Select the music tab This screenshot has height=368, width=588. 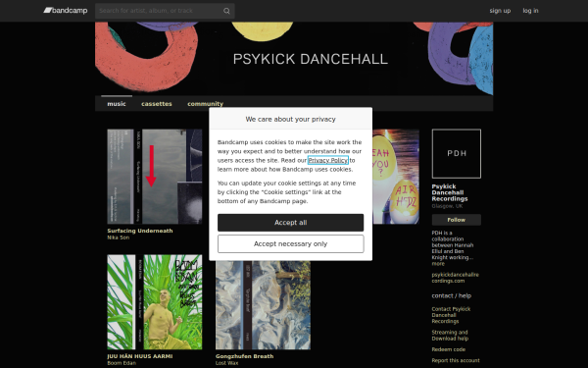[117, 104]
